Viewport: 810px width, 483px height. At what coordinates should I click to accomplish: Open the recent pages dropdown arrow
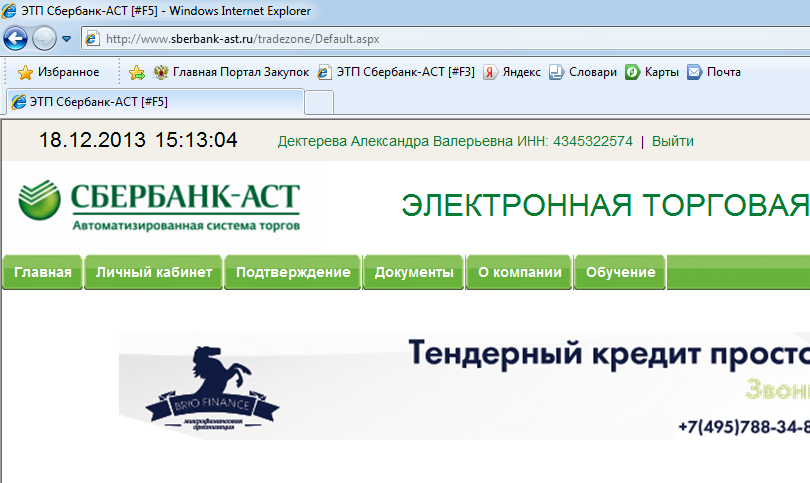66,39
